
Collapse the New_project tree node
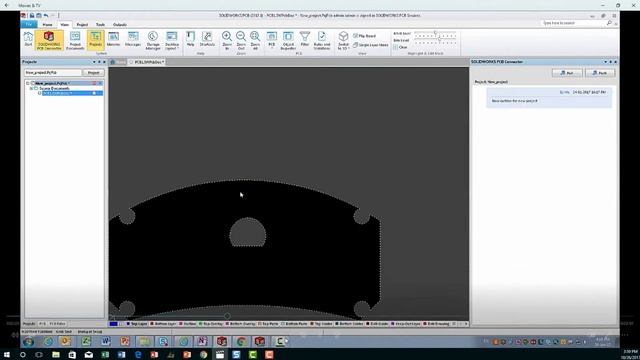point(28,83)
